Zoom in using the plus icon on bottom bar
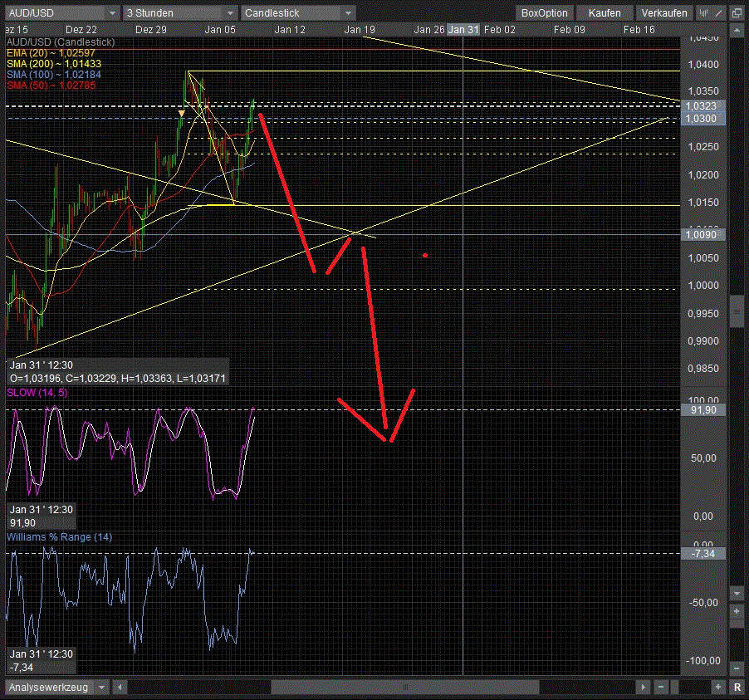Viewport: 749px width, 700px height. [717, 687]
